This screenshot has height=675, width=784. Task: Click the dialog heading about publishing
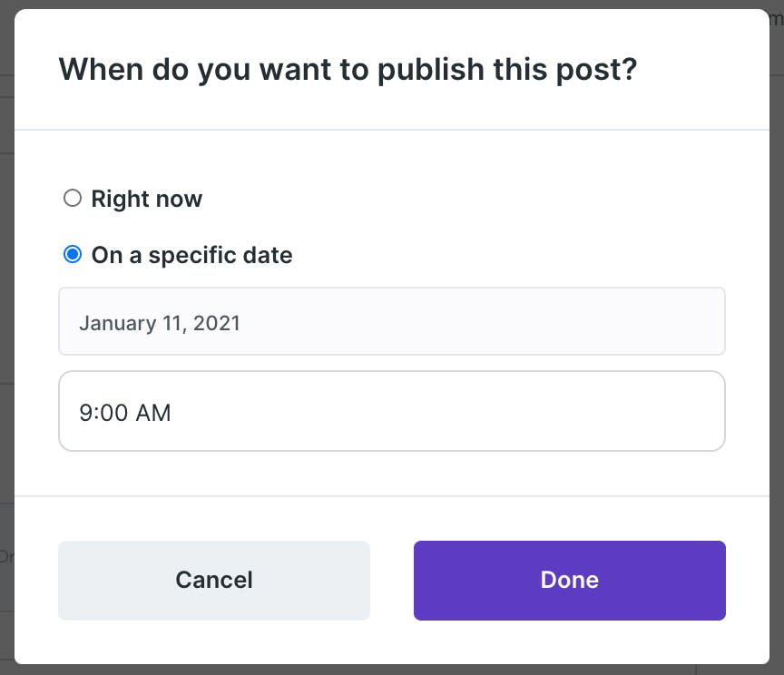348,70
